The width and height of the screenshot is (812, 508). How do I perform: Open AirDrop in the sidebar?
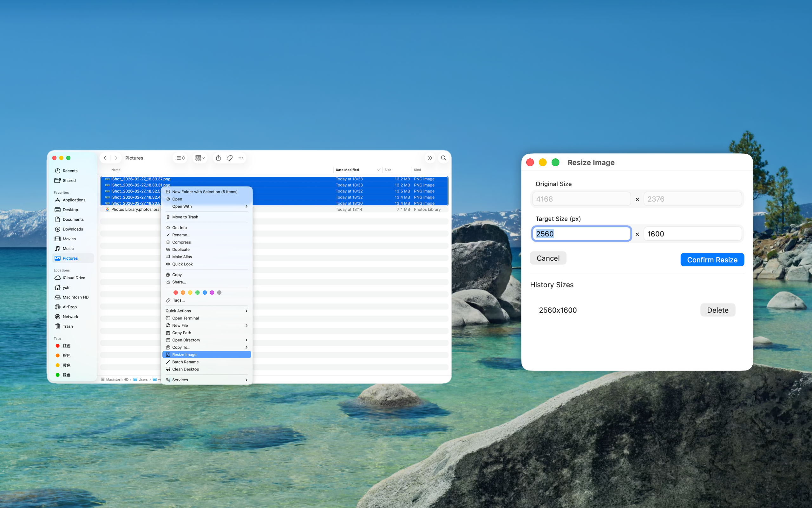pyautogui.click(x=73, y=307)
